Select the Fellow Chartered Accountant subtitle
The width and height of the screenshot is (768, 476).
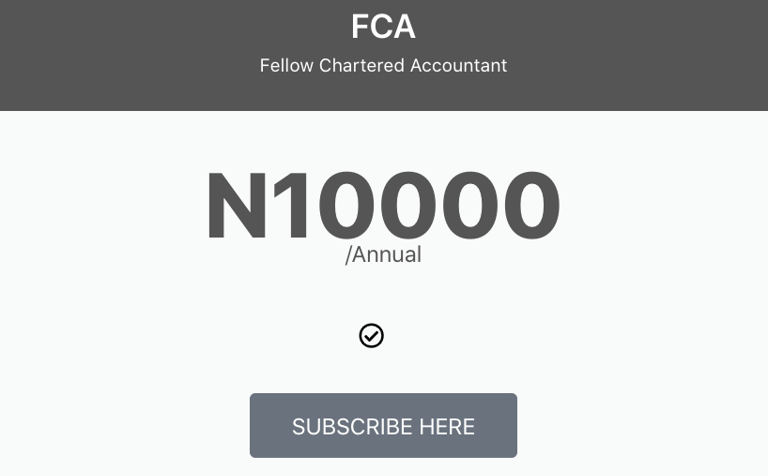(383, 66)
